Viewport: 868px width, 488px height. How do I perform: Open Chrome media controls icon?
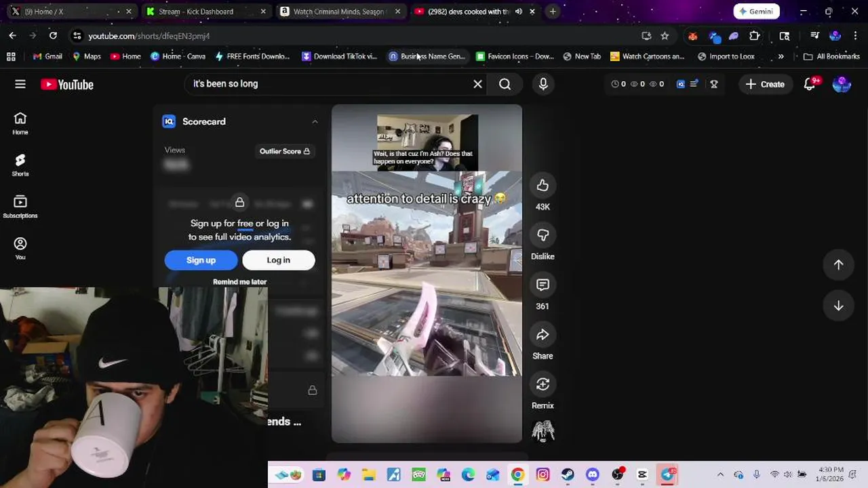click(x=814, y=36)
